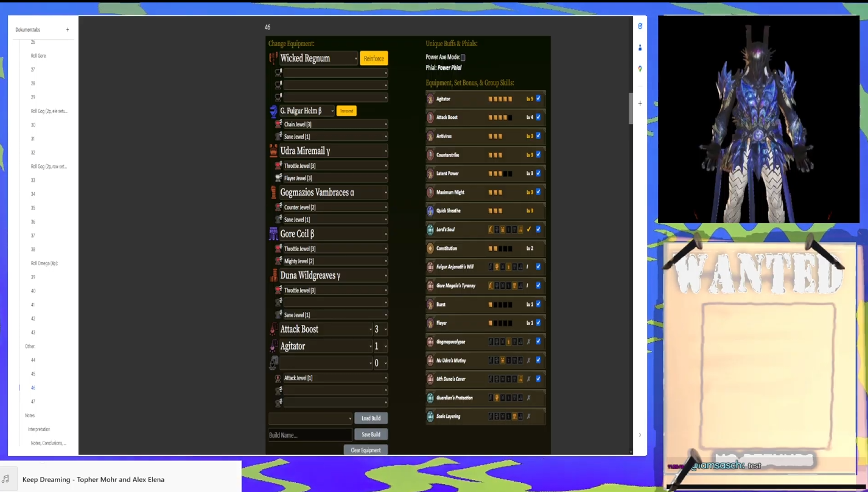Screen dimensions: 868x492
Task: Click the Agitator skill icon in skills list
Action: [430, 99]
